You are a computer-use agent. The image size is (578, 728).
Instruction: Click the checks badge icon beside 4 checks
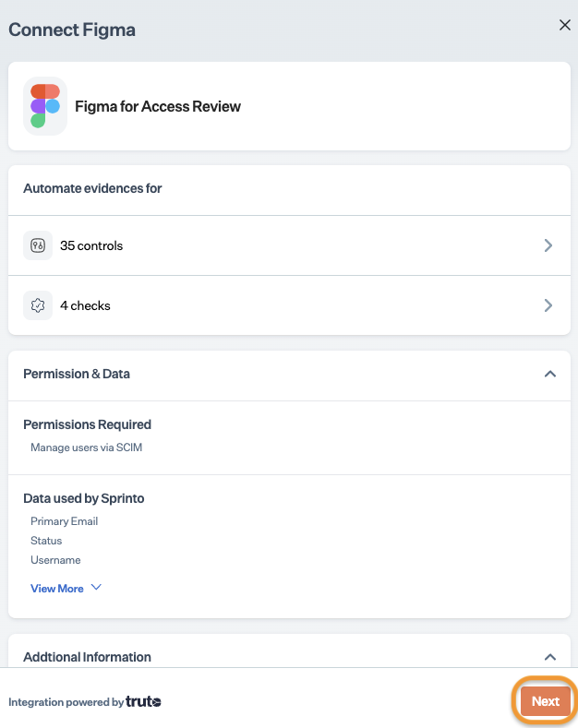(x=38, y=305)
